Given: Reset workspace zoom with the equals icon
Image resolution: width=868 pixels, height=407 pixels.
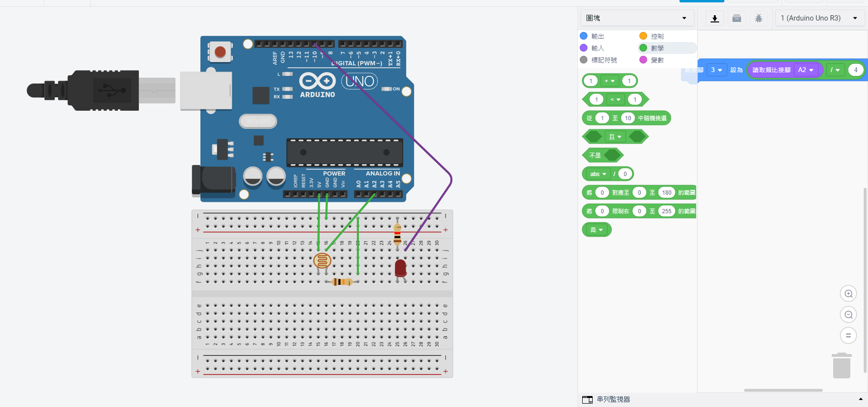Looking at the screenshot, I should click(x=848, y=335).
